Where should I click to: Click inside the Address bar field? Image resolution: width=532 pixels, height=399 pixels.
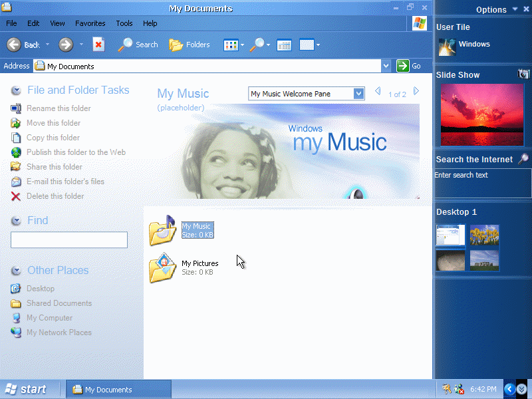pos(207,66)
